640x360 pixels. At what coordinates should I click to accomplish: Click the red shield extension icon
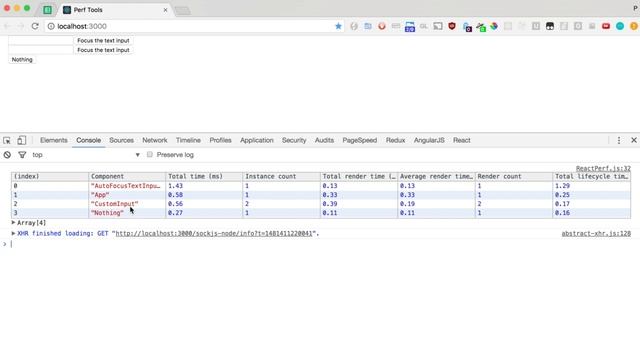[x=452, y=26]
